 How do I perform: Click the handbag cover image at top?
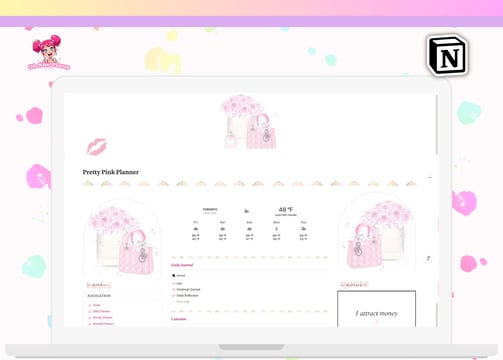[x=249, y=121]
